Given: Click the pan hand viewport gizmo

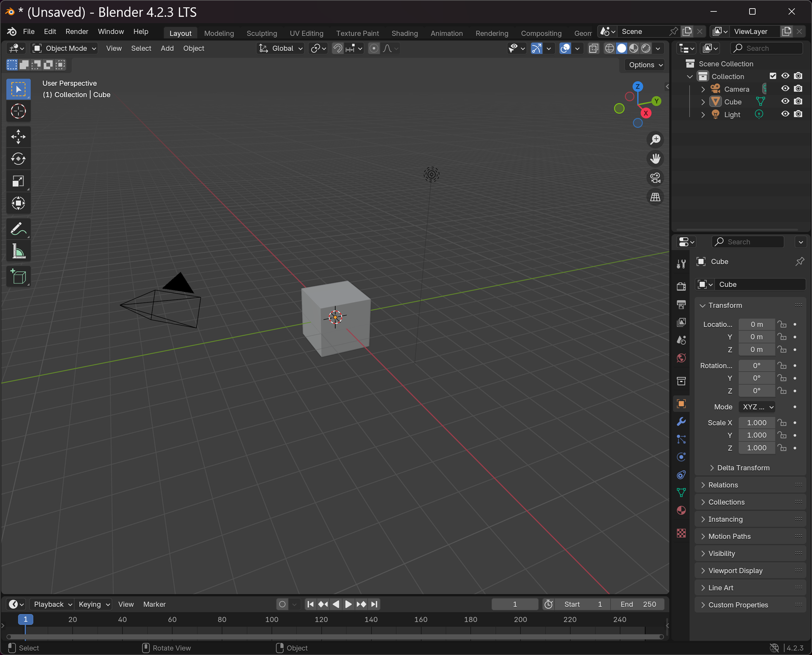Looking at the screenshot, I should (x=656, y=158).
